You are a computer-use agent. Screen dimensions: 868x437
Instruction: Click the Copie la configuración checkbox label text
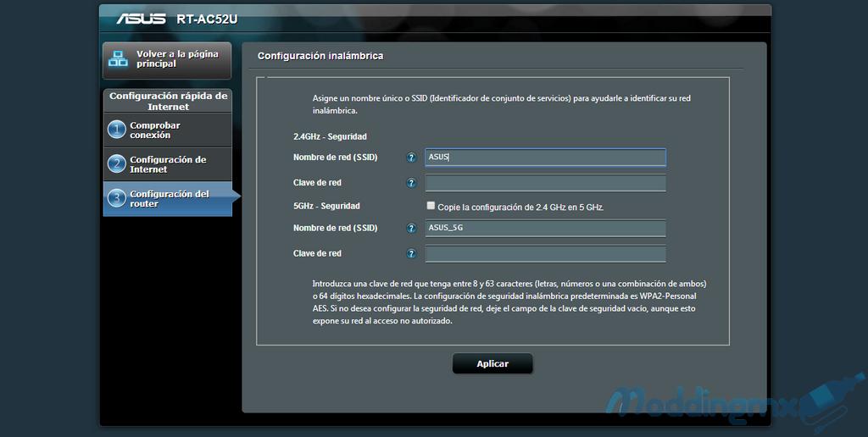tap(520, 207)
